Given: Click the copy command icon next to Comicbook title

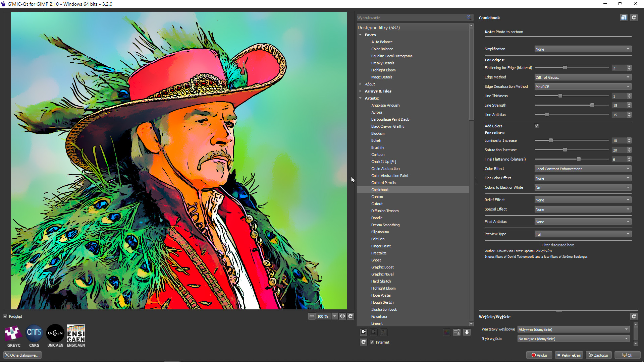Looking at the screenshot, I should tap(624, 18).
